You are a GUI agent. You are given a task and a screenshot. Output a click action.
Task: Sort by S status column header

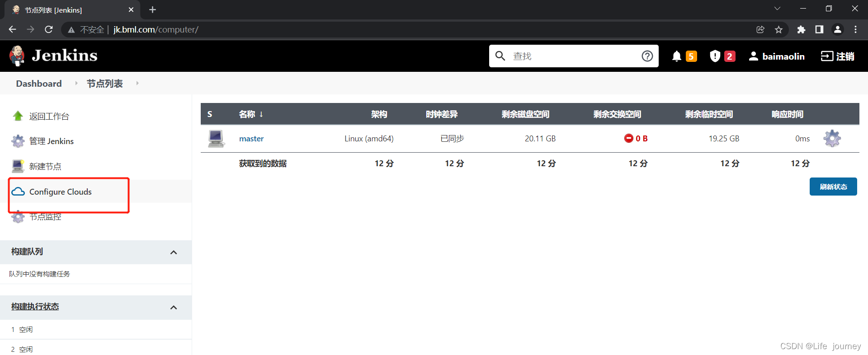coord(210,114)
